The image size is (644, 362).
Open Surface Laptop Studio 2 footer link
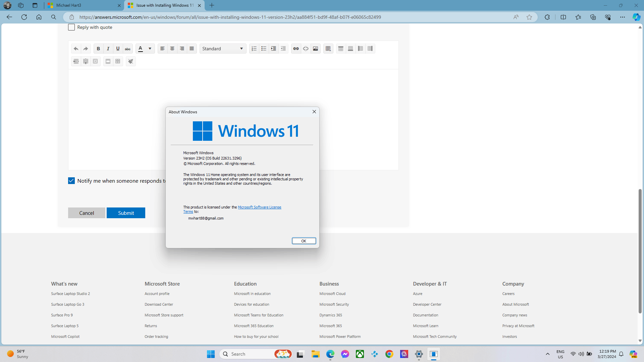70,294
